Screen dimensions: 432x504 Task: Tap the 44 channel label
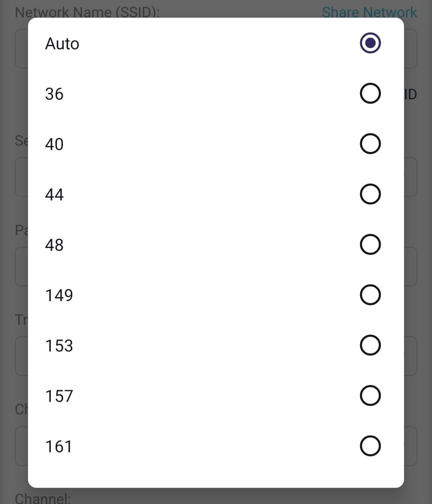(x=54, y=195)
